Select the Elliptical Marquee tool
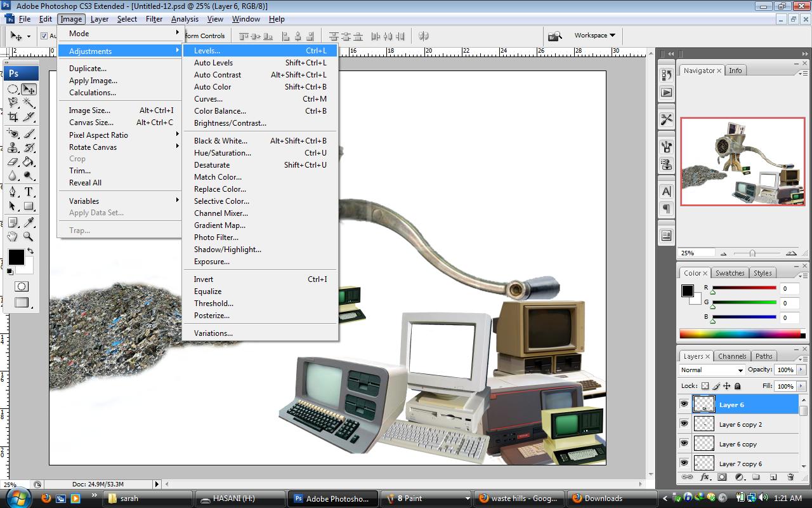The image size is (812, 508). [x=13, y=90]
